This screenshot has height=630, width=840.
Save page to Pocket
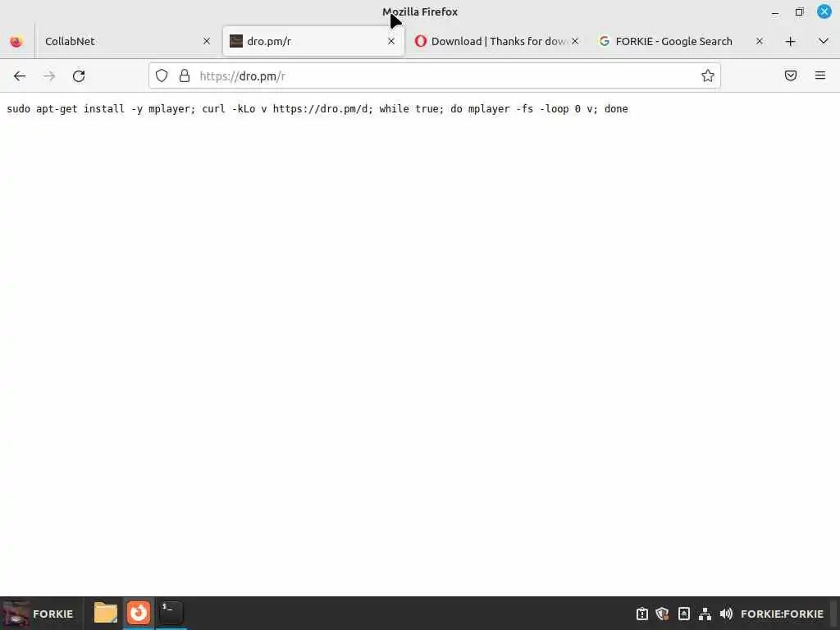(791, 75)
